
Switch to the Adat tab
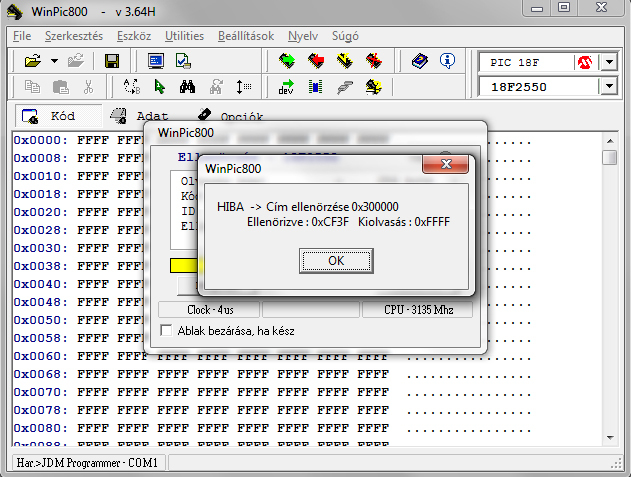point(139,116)
